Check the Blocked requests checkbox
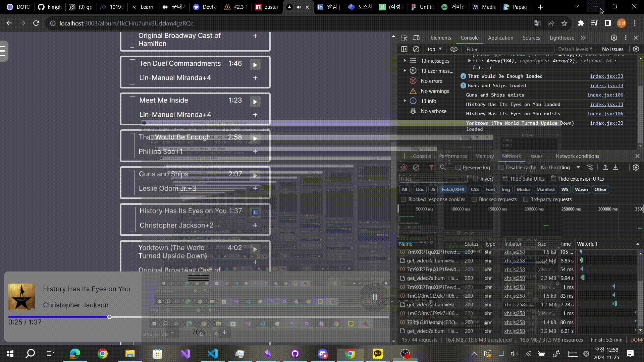 (x=474, y=199)
